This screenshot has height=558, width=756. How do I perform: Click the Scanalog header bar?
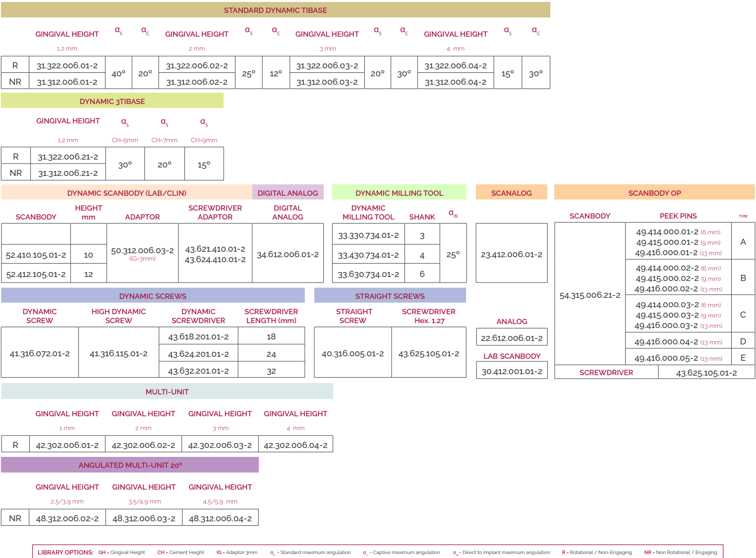(511, 193)
